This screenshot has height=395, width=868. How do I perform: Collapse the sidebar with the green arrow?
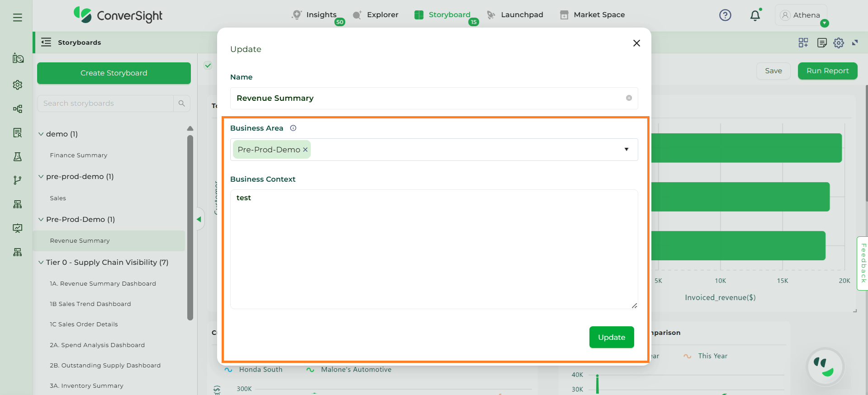coord(199,220)
